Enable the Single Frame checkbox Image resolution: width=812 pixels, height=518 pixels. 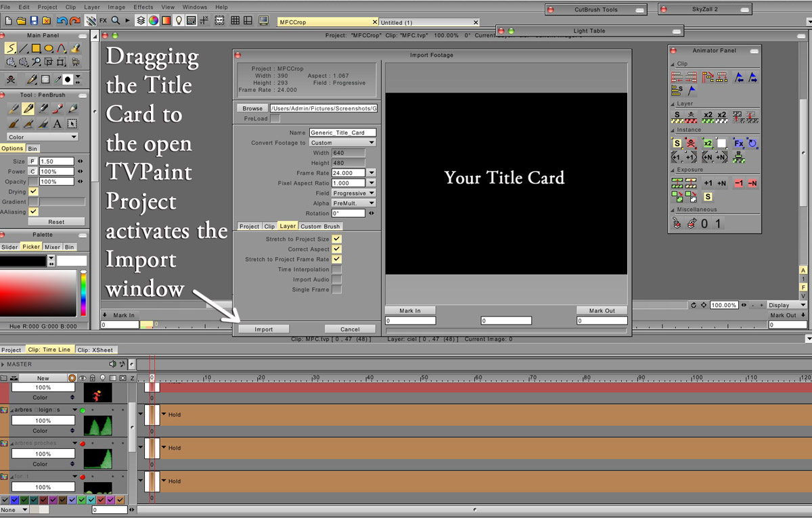click(336, 289)
